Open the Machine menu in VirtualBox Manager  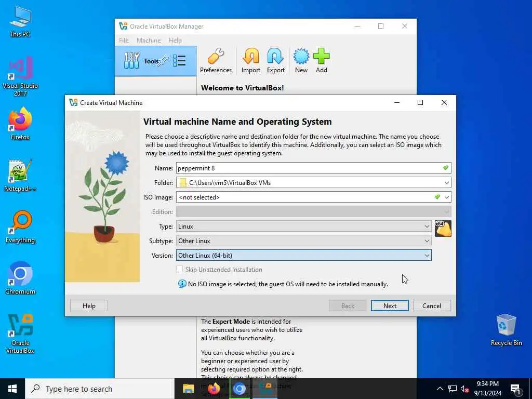149,41
